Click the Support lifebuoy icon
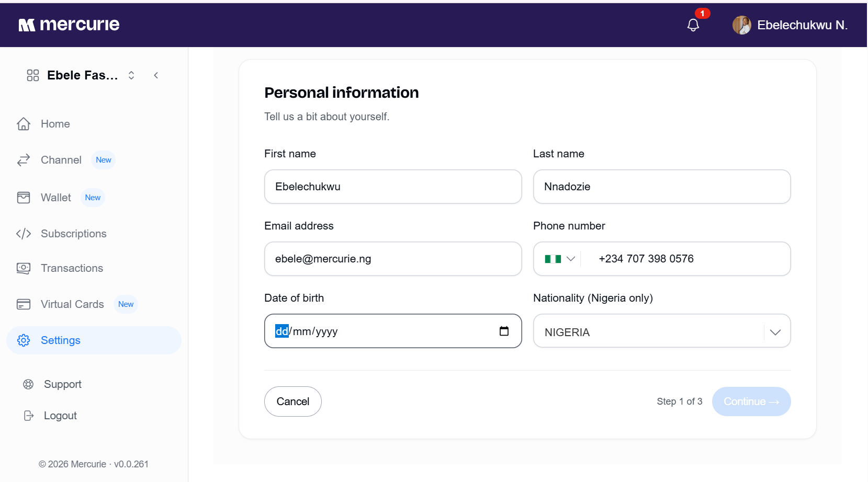The height and width of the screenshot is (482, 868). pos(28,384)
